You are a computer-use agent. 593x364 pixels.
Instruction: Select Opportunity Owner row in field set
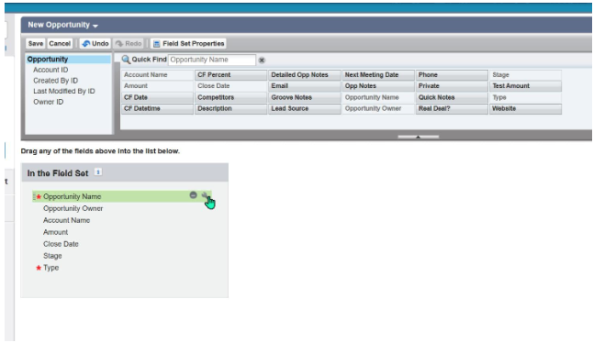coord(122,208)
